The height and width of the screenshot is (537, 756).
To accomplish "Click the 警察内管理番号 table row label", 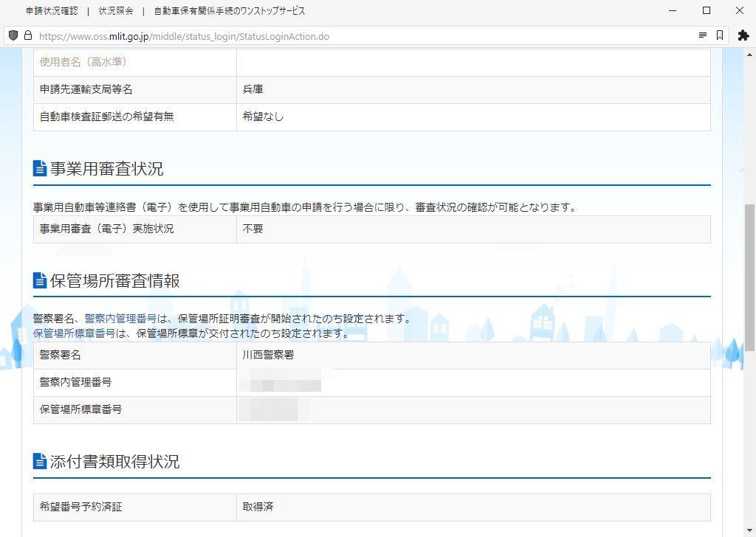I will [135, 383].
